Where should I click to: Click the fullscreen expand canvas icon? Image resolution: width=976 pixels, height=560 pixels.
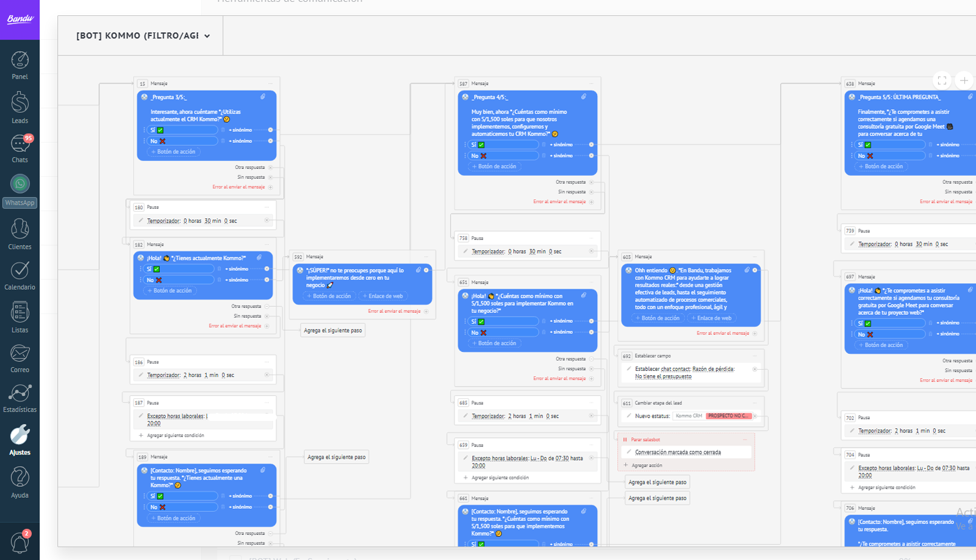click(942, 81)
